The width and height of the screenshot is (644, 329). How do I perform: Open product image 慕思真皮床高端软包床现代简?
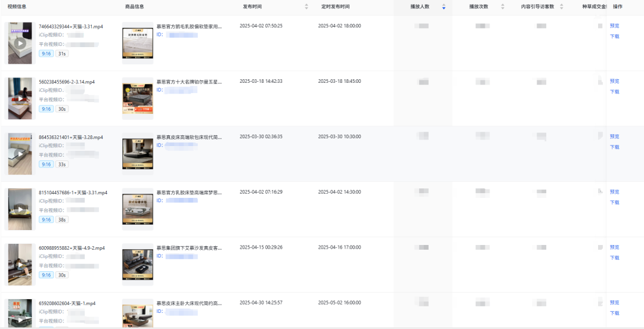click(138, 154)
